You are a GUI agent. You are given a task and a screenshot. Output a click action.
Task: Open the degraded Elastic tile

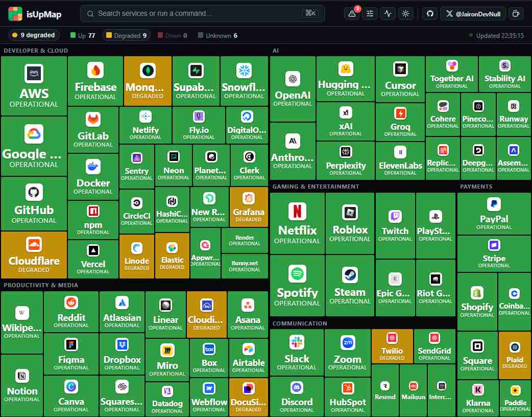click(x=172, y=256)
